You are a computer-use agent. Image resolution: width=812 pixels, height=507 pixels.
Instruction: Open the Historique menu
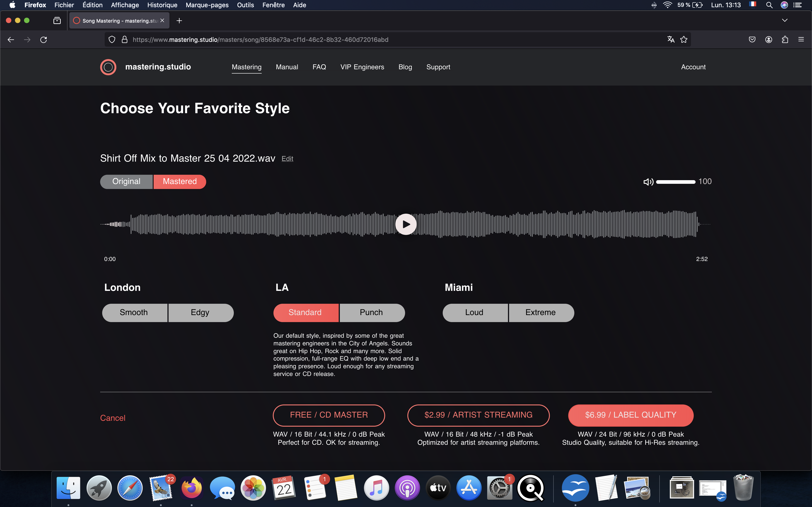[162, 5]
